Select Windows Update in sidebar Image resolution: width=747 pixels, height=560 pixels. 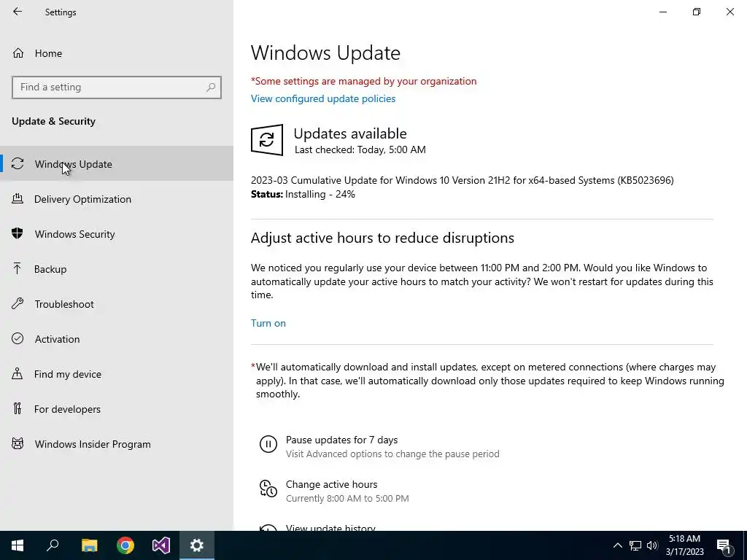point(117,164)
